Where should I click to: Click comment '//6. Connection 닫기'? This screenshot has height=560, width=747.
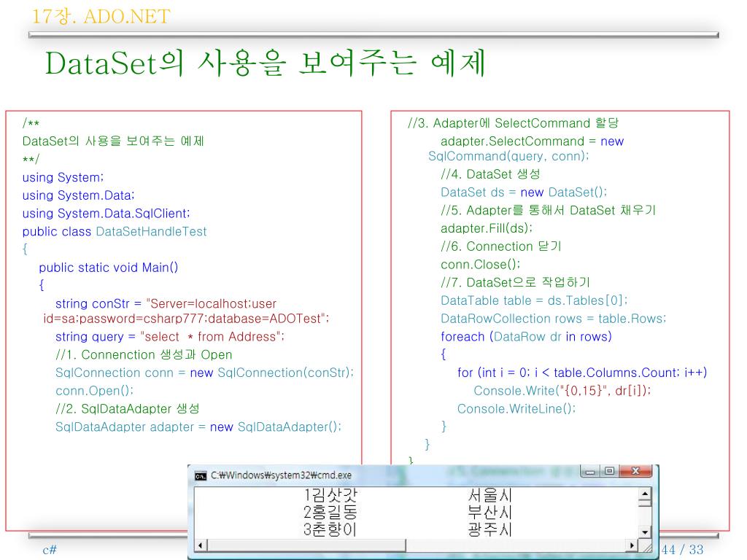click(501, 246)
